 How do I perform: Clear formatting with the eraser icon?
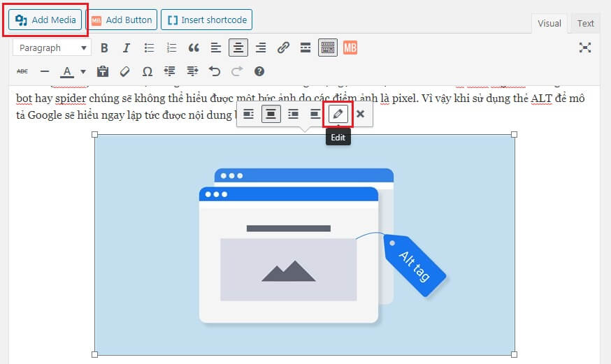tap(124, 71)
